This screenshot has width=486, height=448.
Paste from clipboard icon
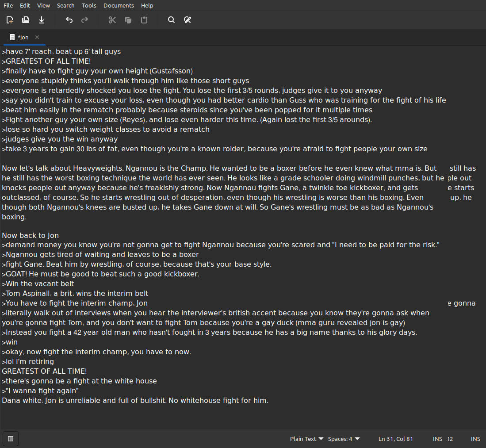click(x=144, y=20)
